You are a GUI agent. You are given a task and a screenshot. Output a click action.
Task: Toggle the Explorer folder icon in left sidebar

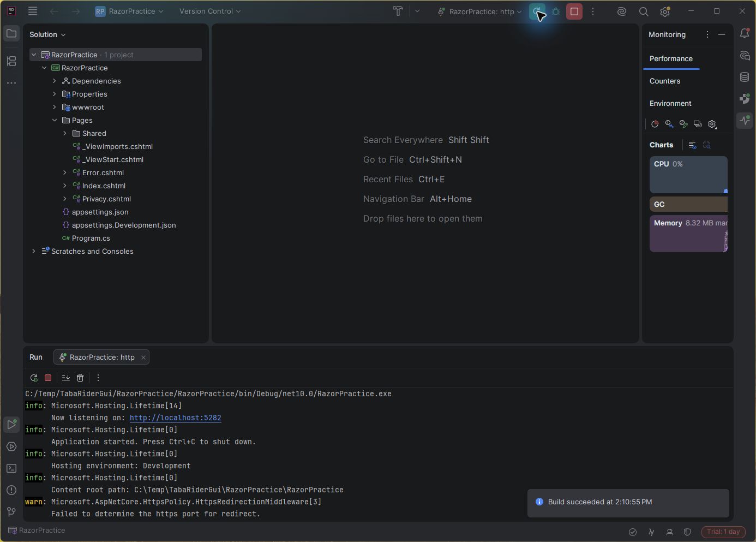11,34
